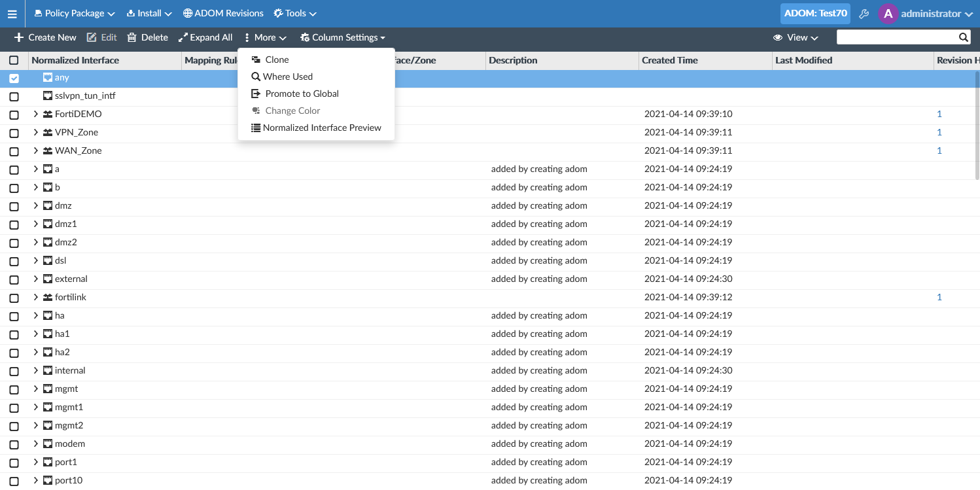This screenshot has width=980, height=490.
Task: Check the checkbox for the dmz interface
Action: (x=14, y=205)
